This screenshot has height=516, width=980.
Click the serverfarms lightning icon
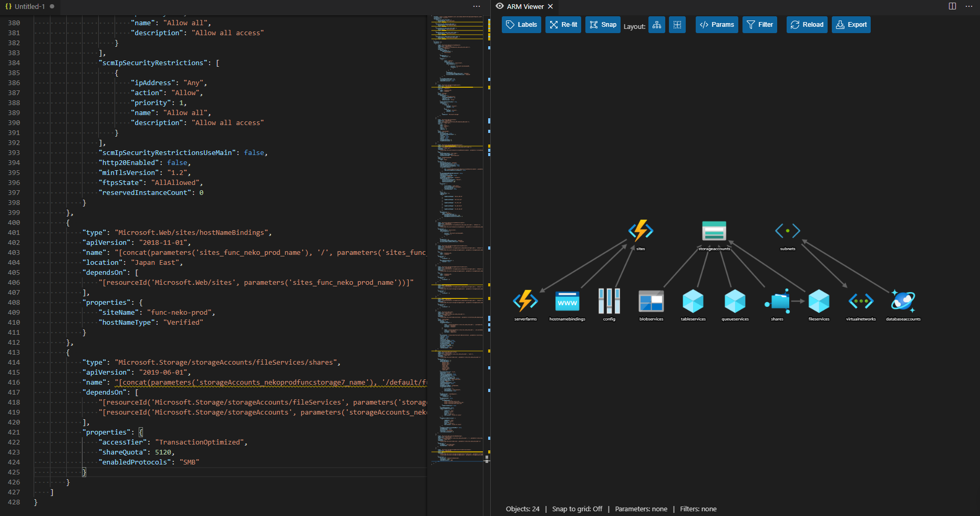[525, 301]
